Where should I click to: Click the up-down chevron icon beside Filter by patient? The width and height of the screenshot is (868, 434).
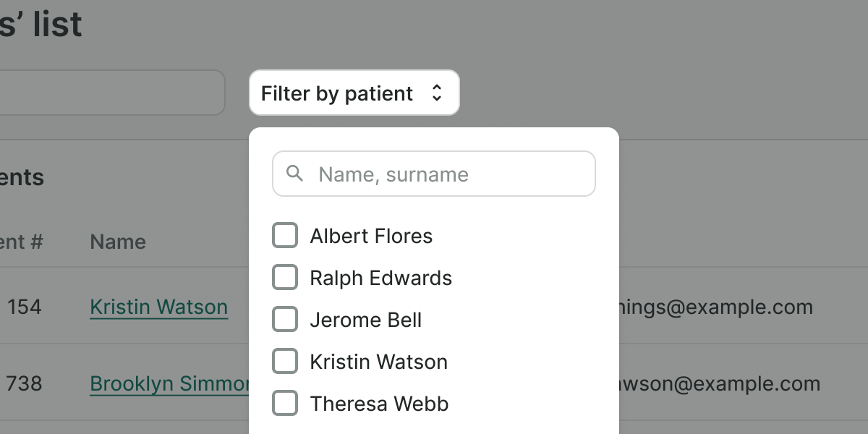pos(436,93)
